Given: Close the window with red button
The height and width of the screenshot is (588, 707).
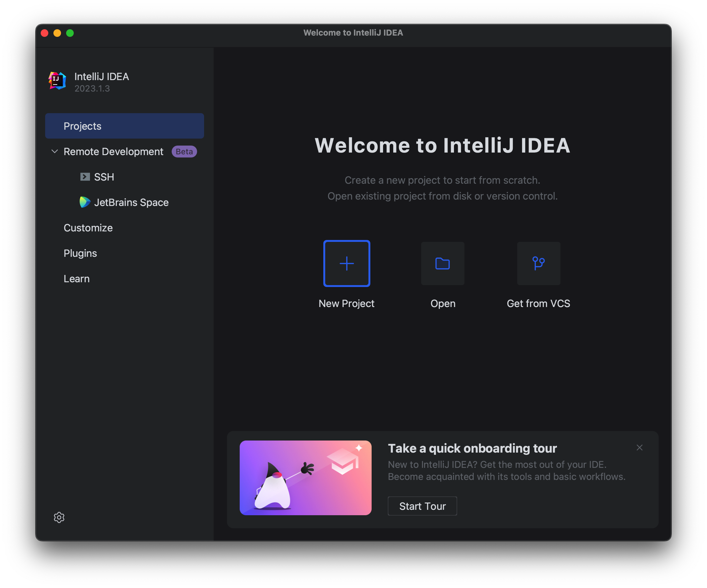Looking at the screenshot, I should point(45,33).
